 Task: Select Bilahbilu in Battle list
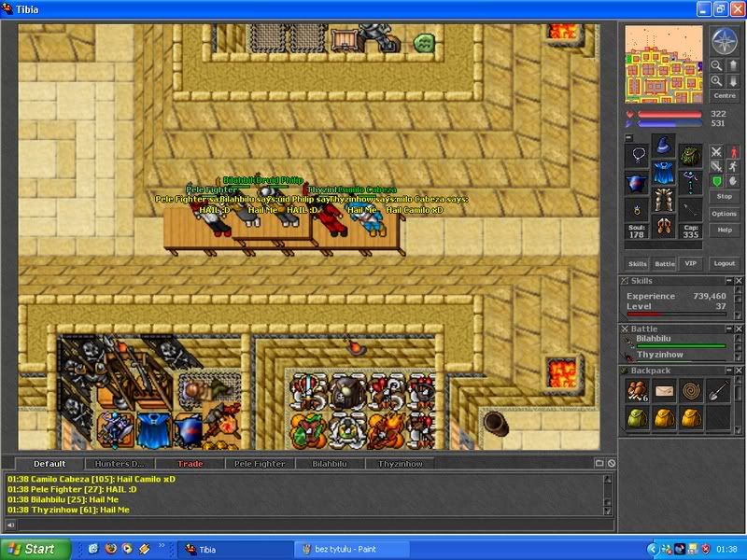[x=676, y=341]
